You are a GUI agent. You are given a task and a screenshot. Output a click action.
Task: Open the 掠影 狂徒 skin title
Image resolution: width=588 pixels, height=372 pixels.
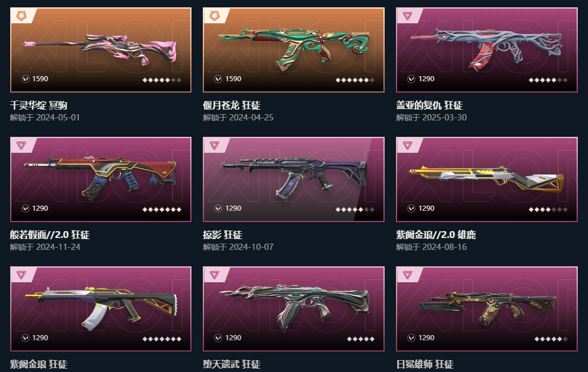pyautogui.click(x=223, y=235)
